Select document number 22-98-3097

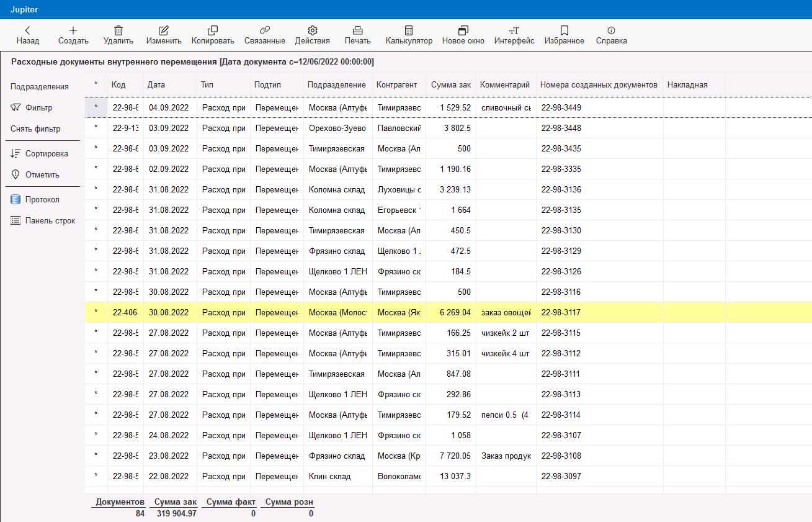(x=600, y=476)
